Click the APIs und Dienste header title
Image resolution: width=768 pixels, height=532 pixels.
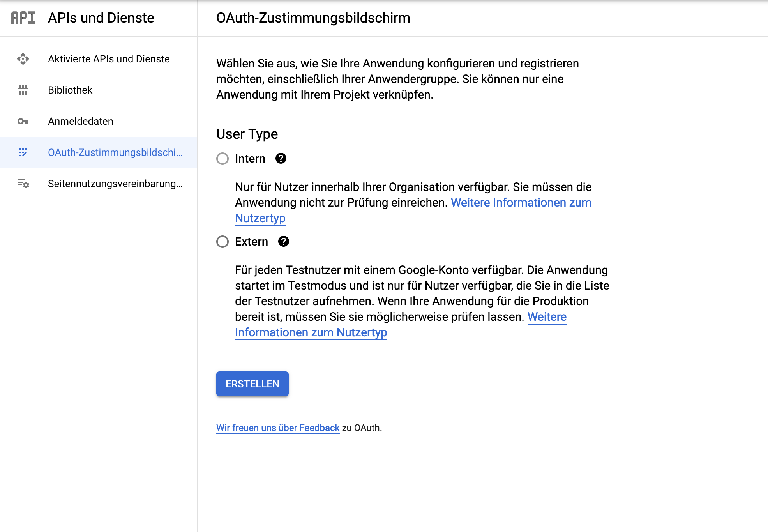click(101, 18)
